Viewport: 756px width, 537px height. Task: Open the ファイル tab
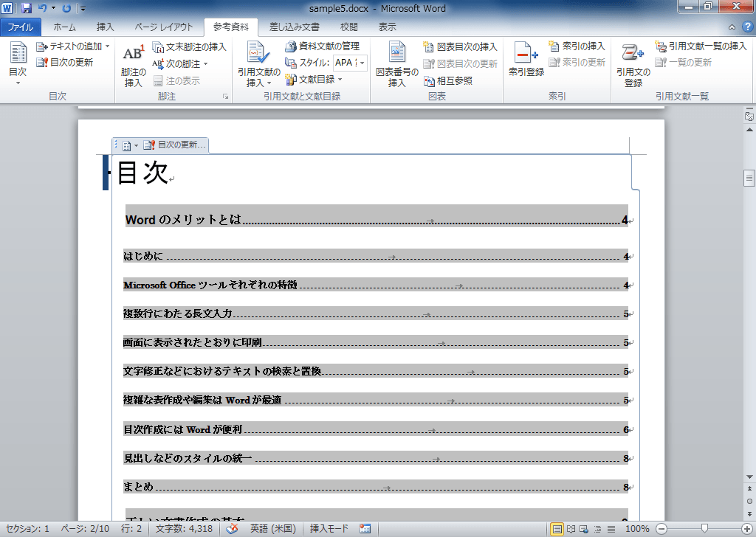tap(20, 27)
